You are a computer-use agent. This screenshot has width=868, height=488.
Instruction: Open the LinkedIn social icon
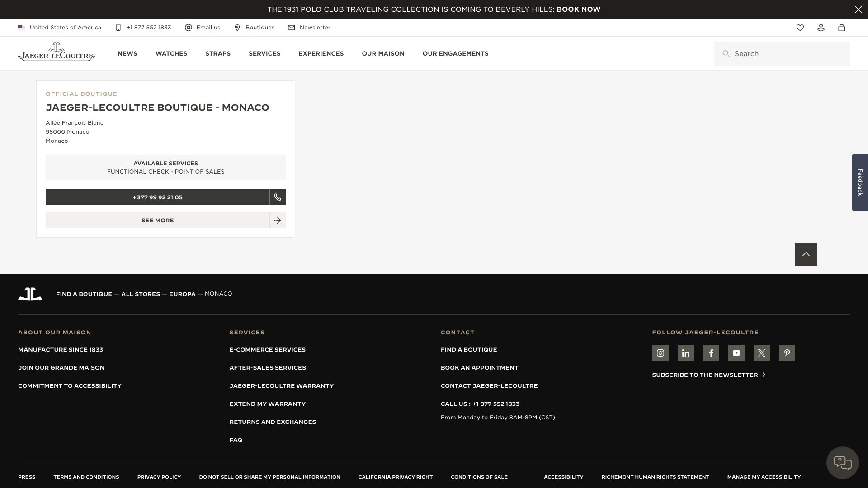click(x=686, y=353)
